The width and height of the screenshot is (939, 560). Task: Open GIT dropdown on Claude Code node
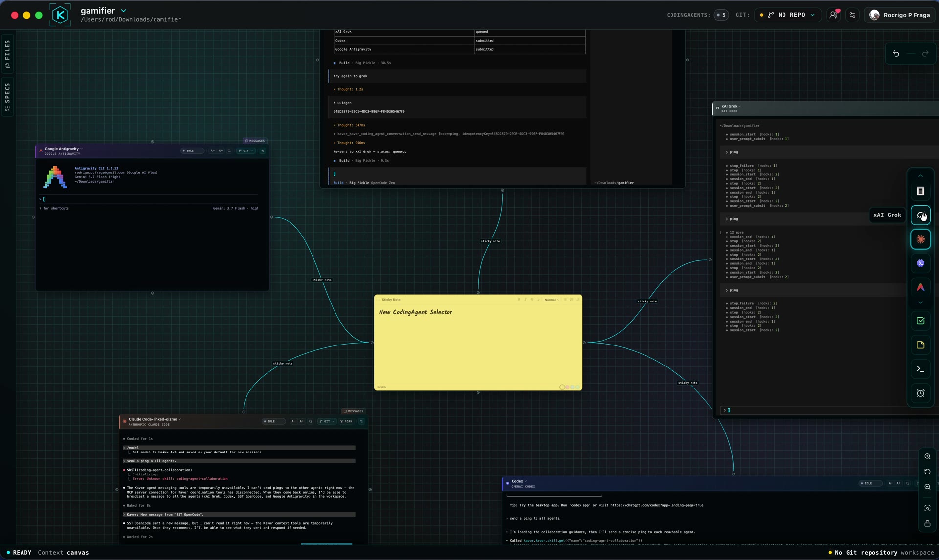point(327,421)
